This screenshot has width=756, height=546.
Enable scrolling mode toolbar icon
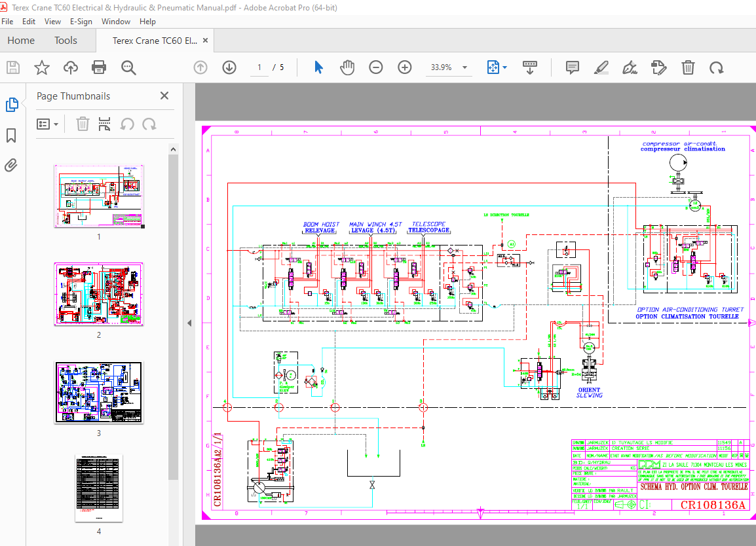point(529,67)
